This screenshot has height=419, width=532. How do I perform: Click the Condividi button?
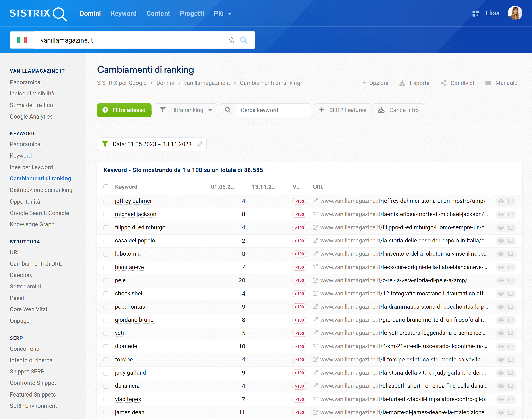[457, 83]
